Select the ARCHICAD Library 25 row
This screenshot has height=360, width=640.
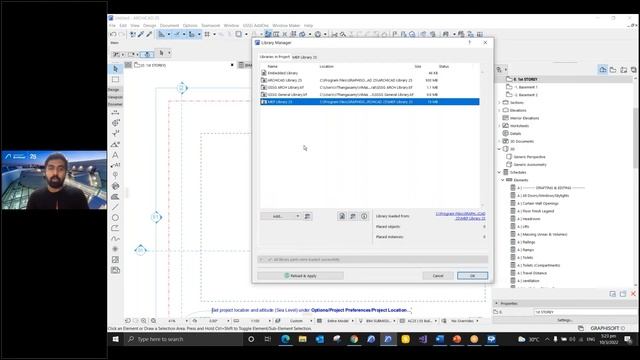(370, 80)
